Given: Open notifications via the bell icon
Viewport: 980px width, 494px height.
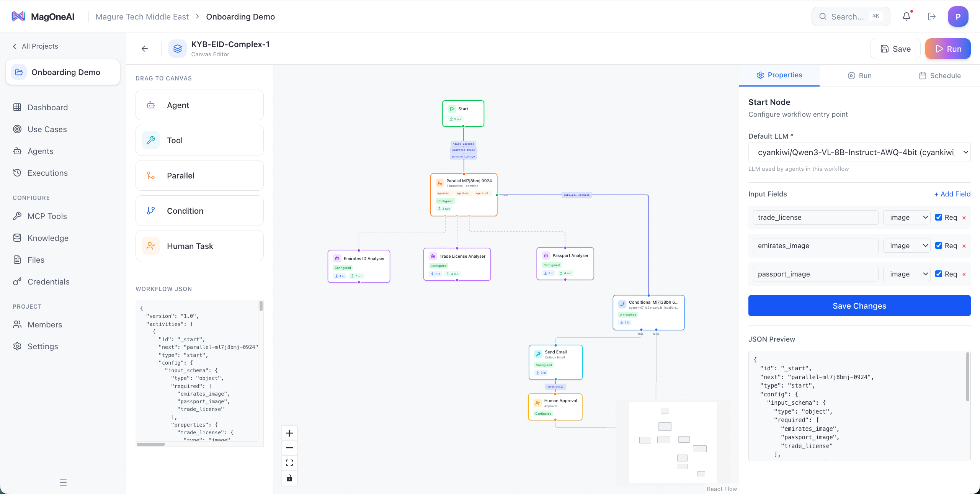Looking at the screenshot, I should [906, 16].
